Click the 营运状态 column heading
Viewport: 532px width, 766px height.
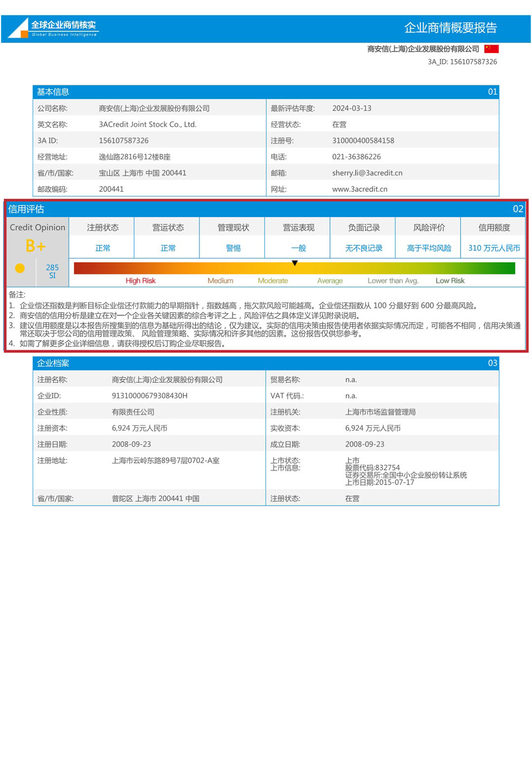point(168,228)
